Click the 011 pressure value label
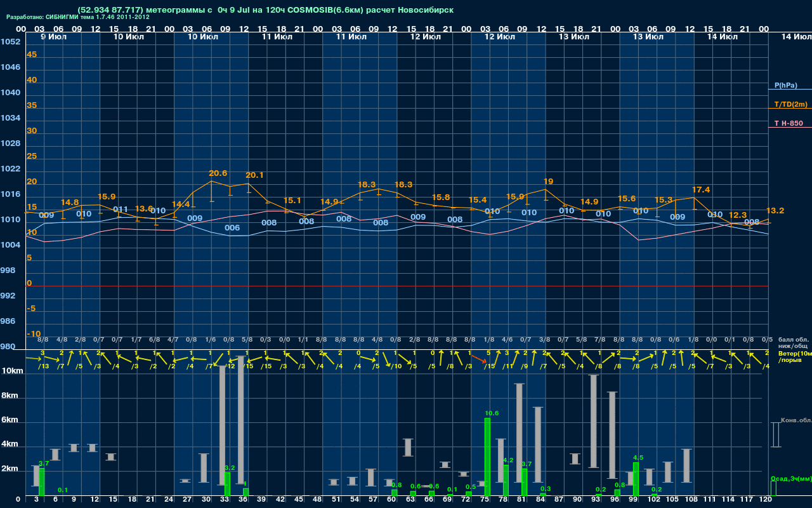 coord(121,209)
